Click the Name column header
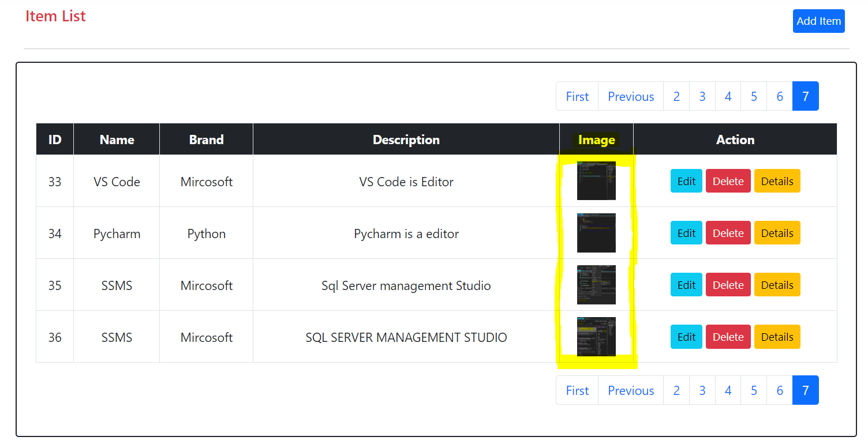Screen dimensions: 868x448 click(117, 140)
